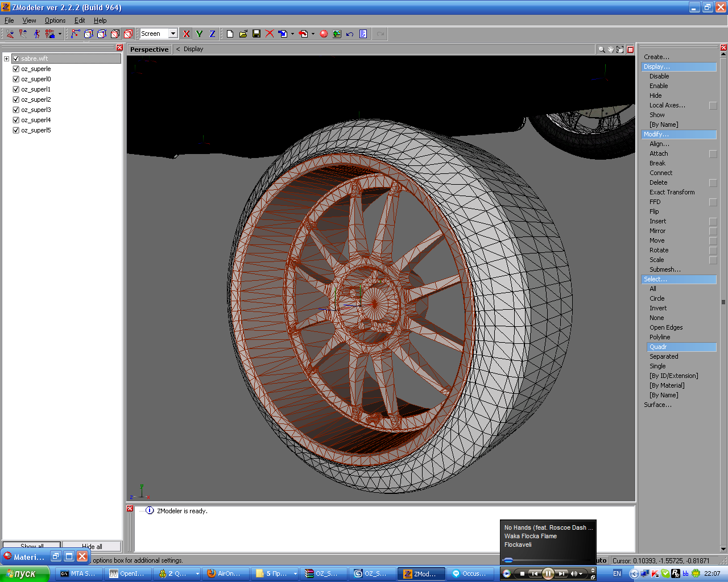Expand the sabre.wft tree node
The height and width of the screenshot is (582, 728).
point(6,59)
